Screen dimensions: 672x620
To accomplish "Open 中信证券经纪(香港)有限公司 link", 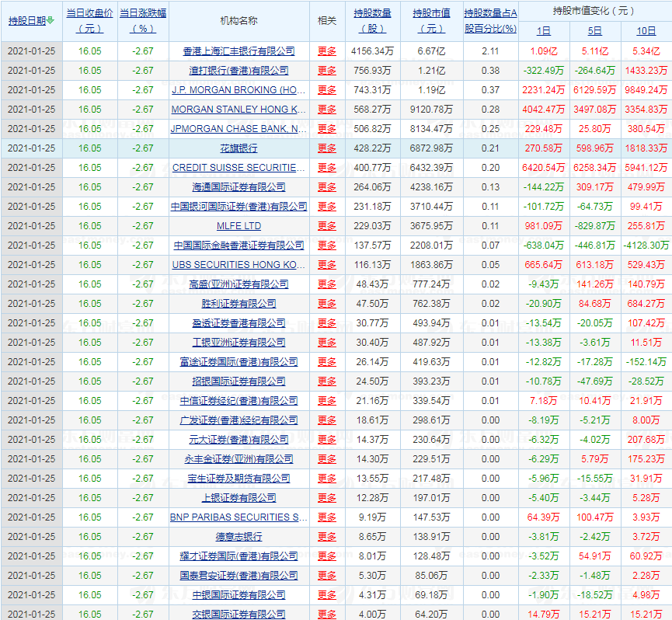I will (x=239, y=401).
